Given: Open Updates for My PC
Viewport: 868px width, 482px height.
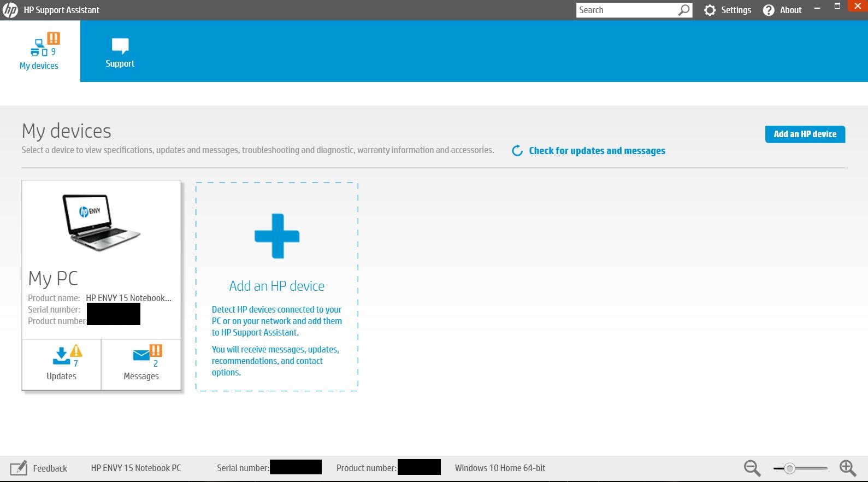Looking at the screenshot, I should pos(62,365).
